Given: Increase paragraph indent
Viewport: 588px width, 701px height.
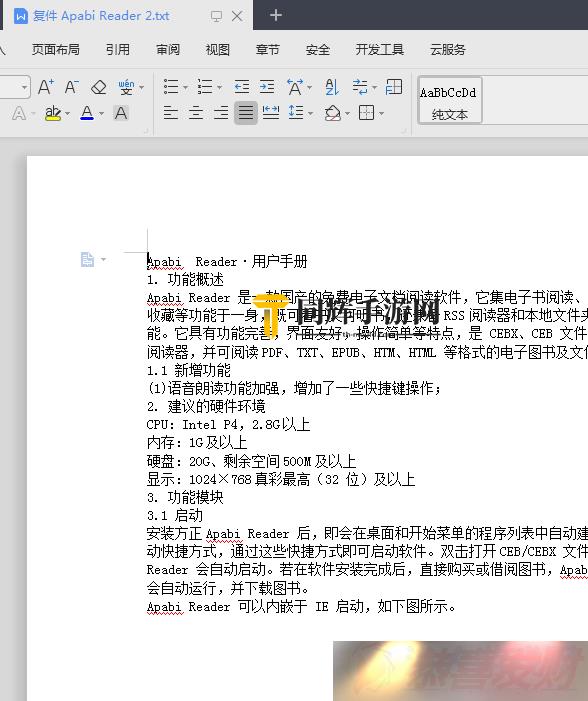Looking at the screenshot, I should (267, 86).
